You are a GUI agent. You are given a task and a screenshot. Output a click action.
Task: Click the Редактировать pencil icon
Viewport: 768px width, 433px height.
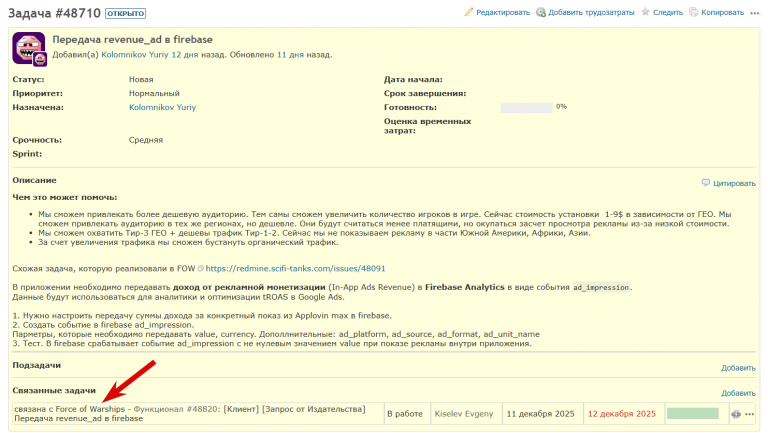[x=469, y=12]
